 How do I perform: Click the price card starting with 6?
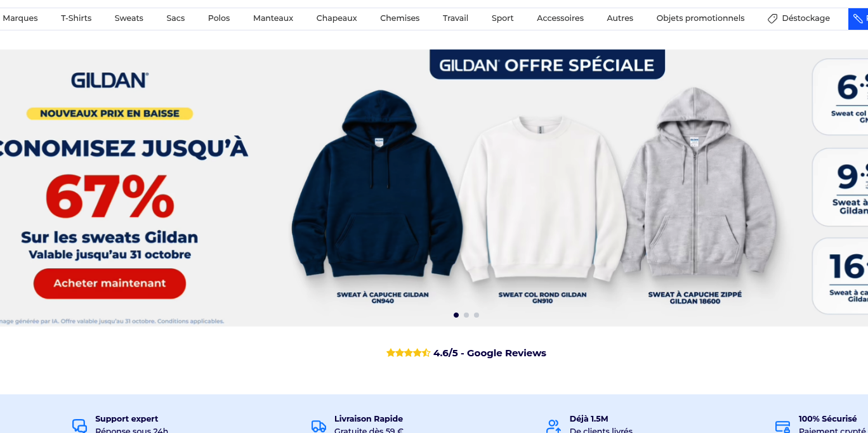pos(841,96)
